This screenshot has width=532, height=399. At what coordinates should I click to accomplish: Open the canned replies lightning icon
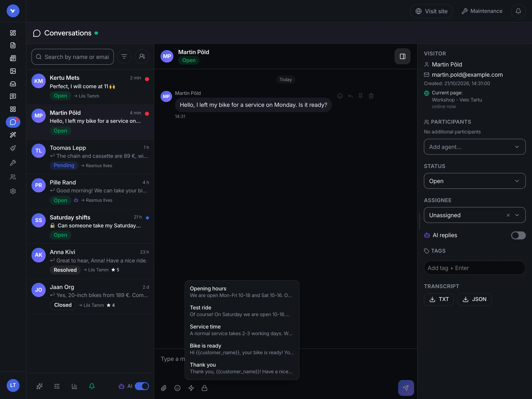click(x=191, y=388)
